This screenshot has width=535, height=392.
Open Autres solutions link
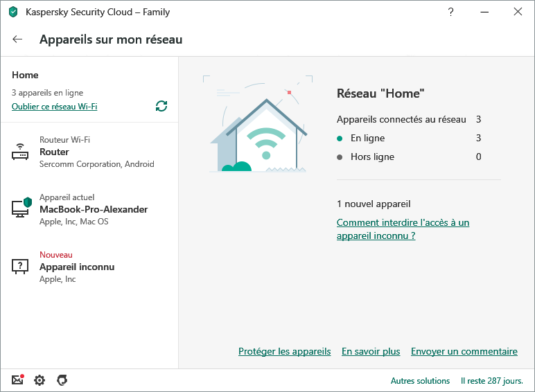tap(420, 381)
